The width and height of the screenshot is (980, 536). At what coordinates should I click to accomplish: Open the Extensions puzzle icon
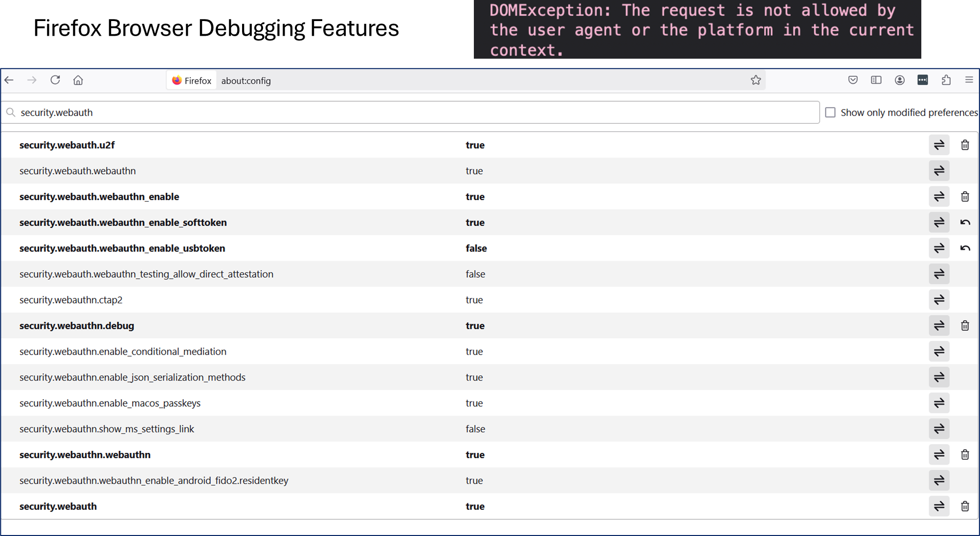[946, 80]
